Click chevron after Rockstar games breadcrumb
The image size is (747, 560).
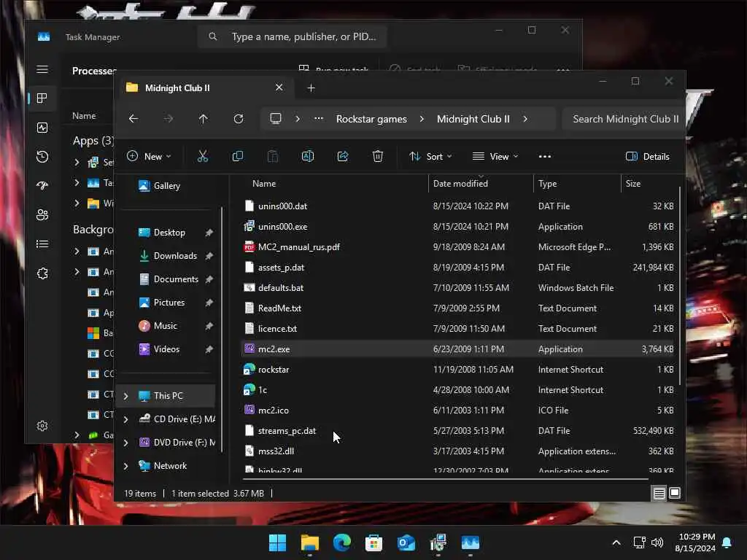pos(422,119)
